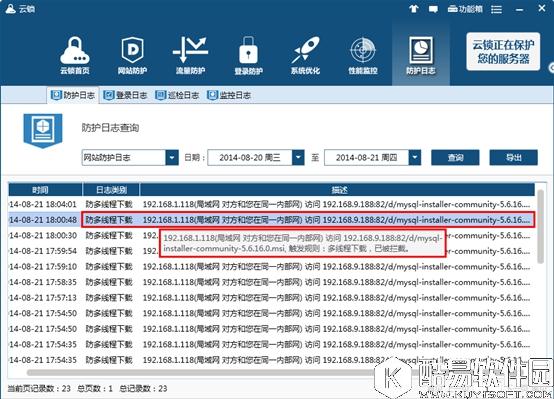The height and width of the screenshot is (399, 554).
Task: Click the 描述 column header
Action: pyautogui.click(x=337, y=190)
